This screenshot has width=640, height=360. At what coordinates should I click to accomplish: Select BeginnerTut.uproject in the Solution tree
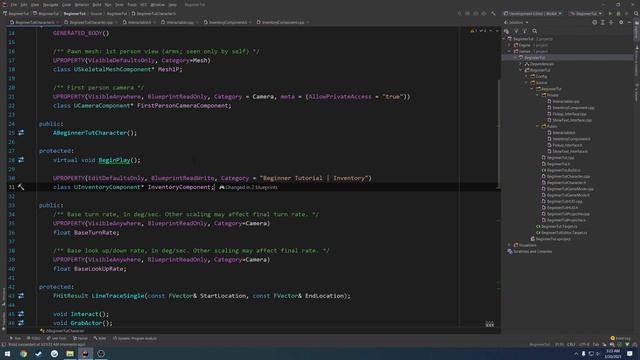tap(550, 239)
